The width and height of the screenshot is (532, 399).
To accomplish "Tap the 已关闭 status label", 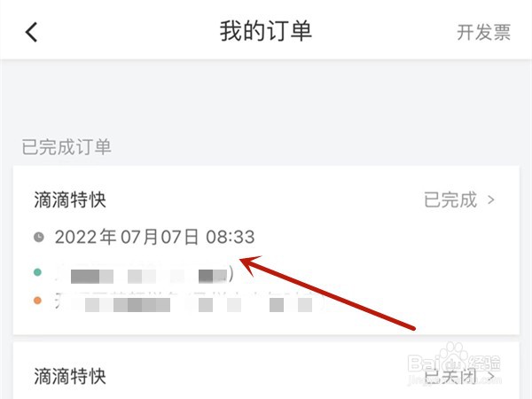I will [450, 376].
